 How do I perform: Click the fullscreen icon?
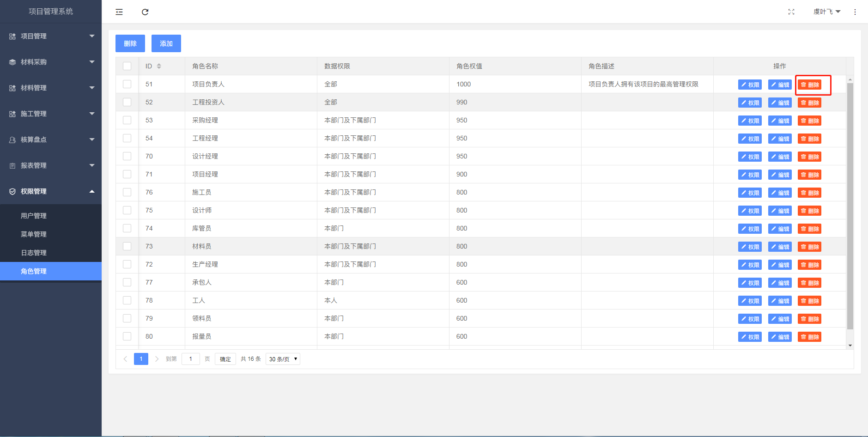click(x=791, y=12)
